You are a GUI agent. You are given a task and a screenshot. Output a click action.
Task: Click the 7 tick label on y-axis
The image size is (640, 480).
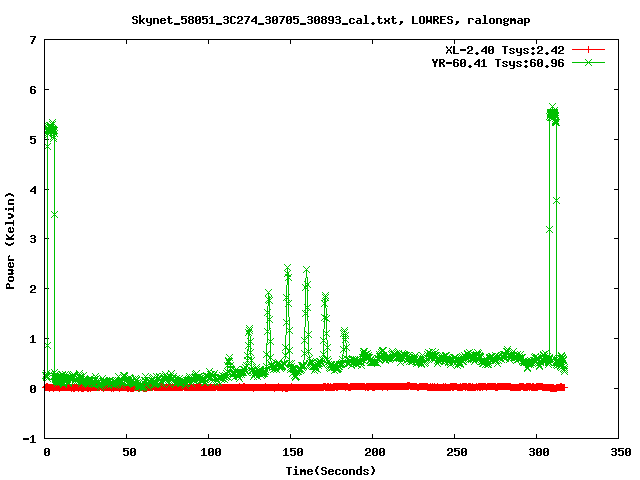pos(33,41)
